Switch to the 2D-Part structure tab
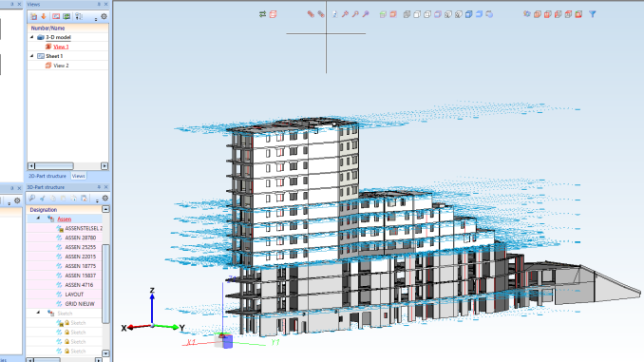 point(47,176)
